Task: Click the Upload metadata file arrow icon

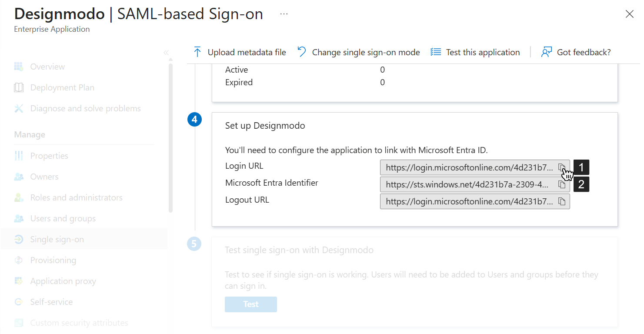Action: click(197, 52)
